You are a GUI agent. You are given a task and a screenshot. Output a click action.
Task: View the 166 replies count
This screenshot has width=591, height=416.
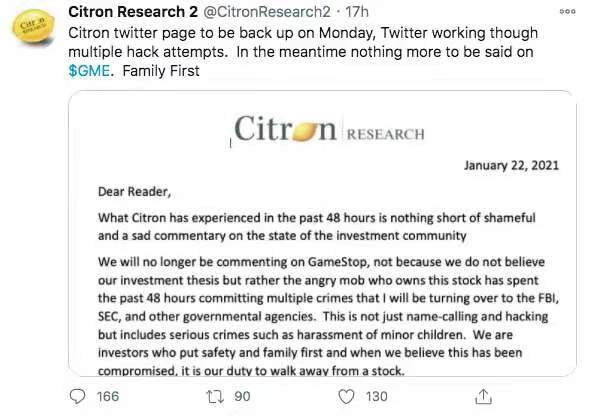[108, 396]
